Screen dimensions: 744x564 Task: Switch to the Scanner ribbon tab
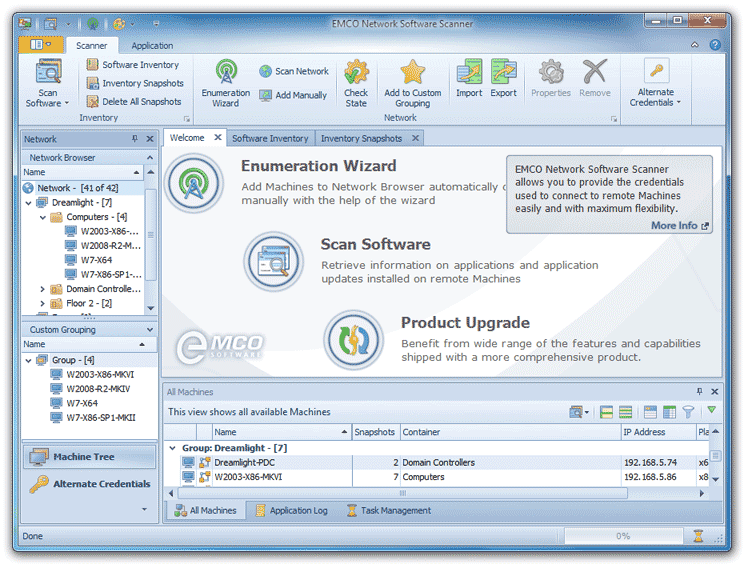(92, 46)
